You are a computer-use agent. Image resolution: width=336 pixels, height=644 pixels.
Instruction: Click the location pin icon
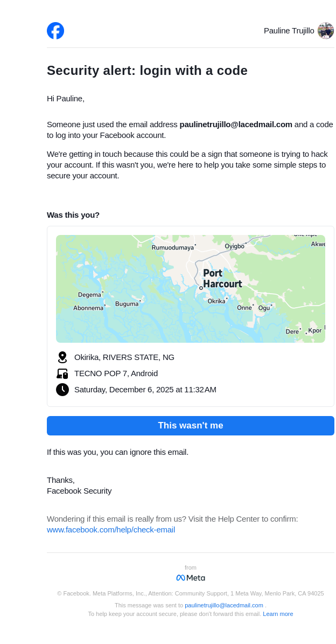click(62, 357)
